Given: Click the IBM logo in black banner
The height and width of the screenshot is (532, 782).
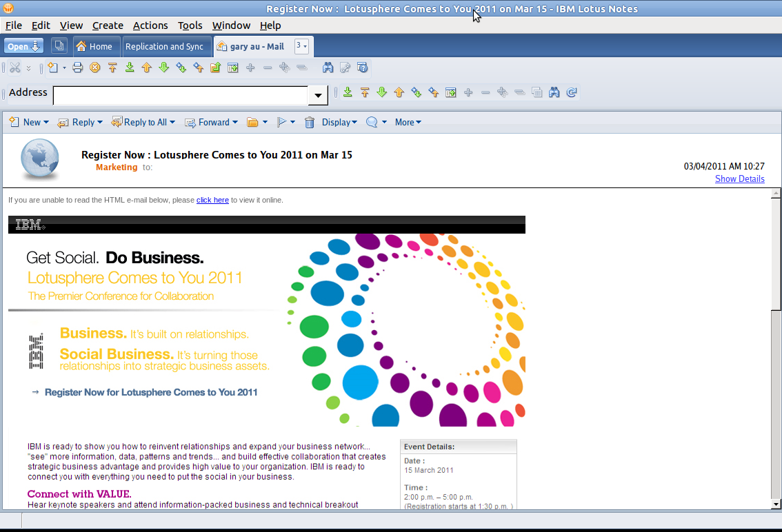Looking at the screenshot, I should pos(30,225).
